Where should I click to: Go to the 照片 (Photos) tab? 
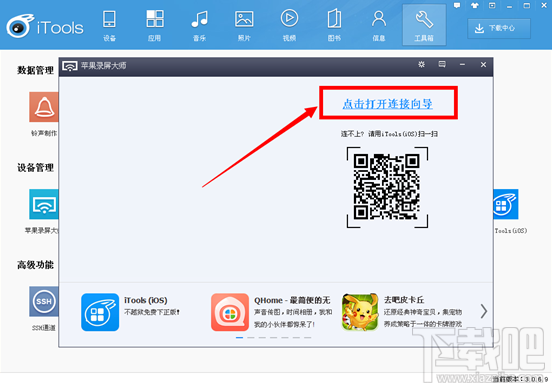[244, 25]
